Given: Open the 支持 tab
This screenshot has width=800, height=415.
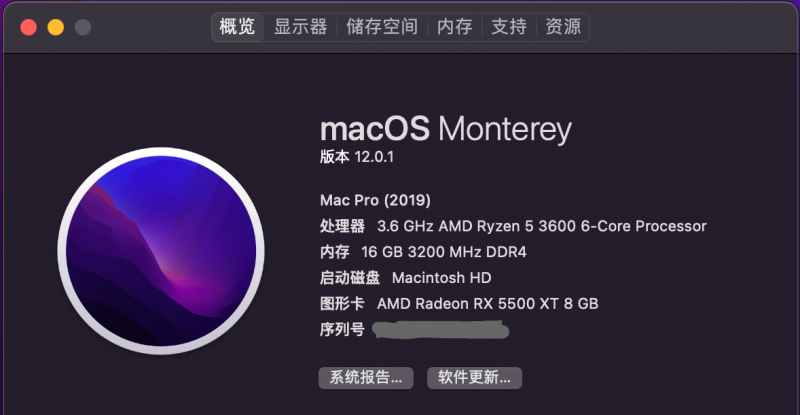Looking at the screenshot, I should click(x=509, y=27).
